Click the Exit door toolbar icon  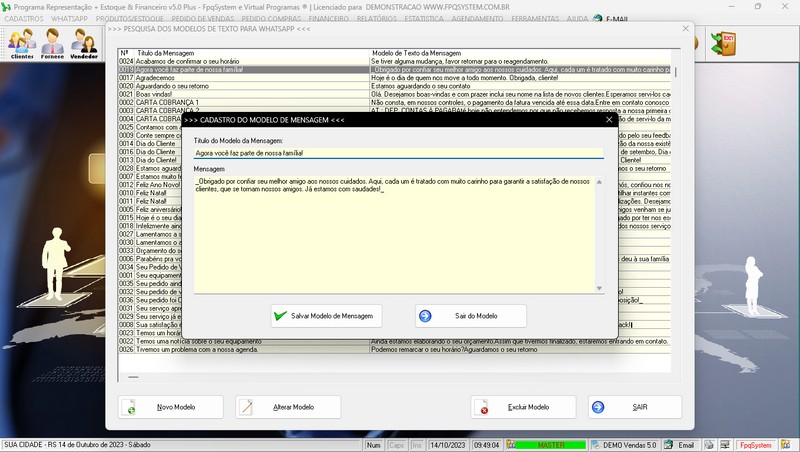coord(723,43)
